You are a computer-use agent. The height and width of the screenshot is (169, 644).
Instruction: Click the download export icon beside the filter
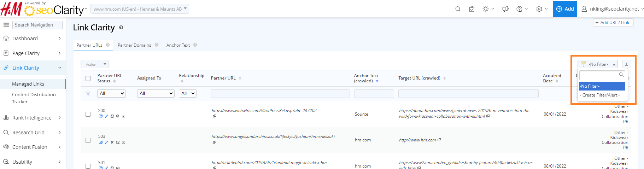click(x=626, y=64)
